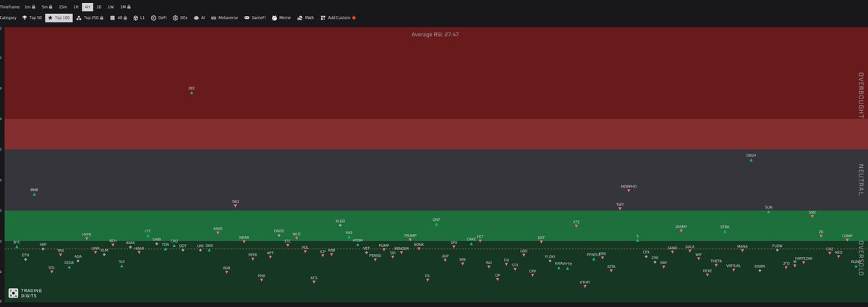The width and height of the screenshot is (868, 307).
Task: Open Add Custom category
Action: pyautogui.click(x=339, y=17)
